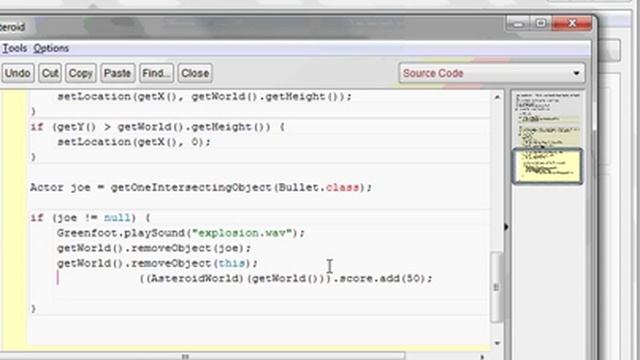Click the "Actor joe" declaration text
The height and width of the screenshot is (360, 640).
point(60,187)
